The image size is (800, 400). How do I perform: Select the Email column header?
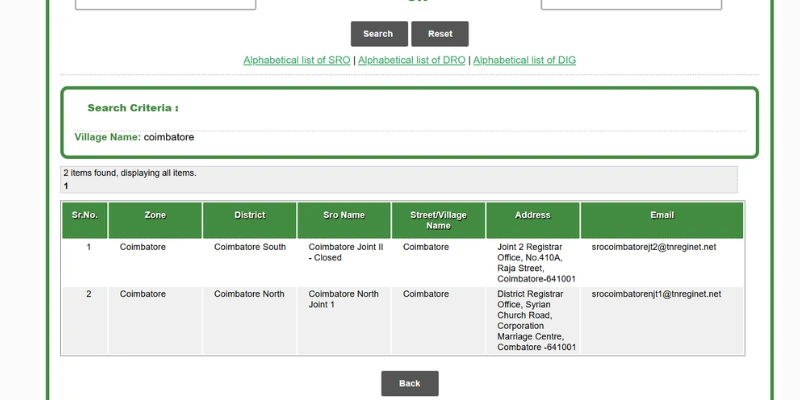pos(662,220)
